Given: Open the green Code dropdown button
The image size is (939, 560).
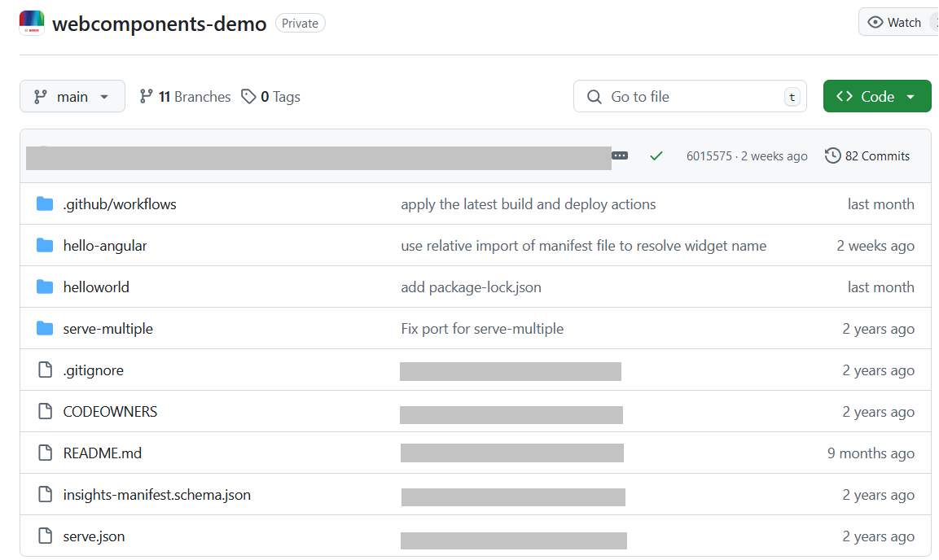Looking at the screenshot, I should [x=876, y=97].
